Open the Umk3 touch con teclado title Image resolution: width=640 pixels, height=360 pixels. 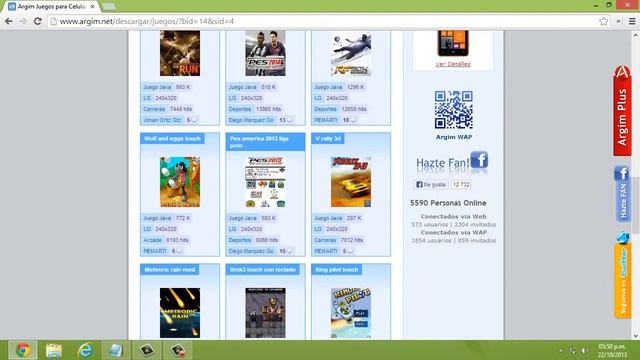pos(263,270)
